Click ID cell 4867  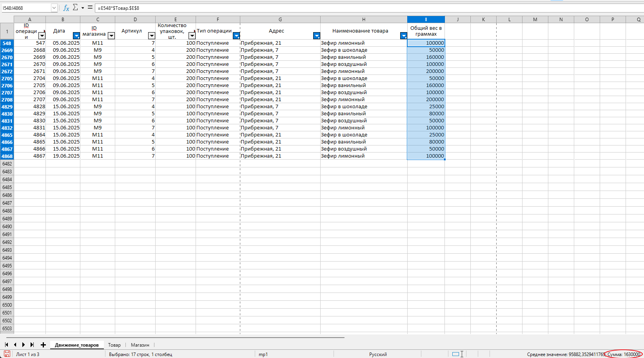pos(30,156)
